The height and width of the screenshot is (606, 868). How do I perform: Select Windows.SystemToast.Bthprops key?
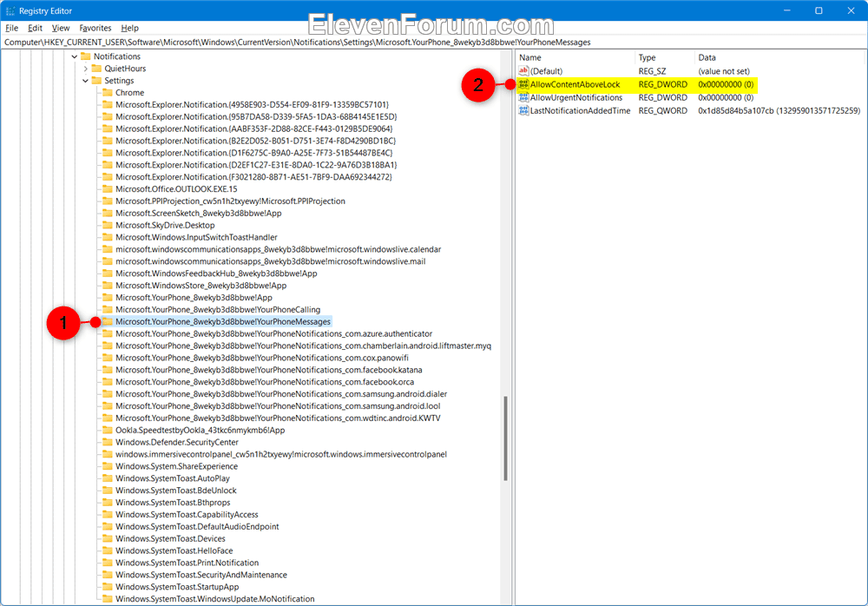tap(173, 503)
